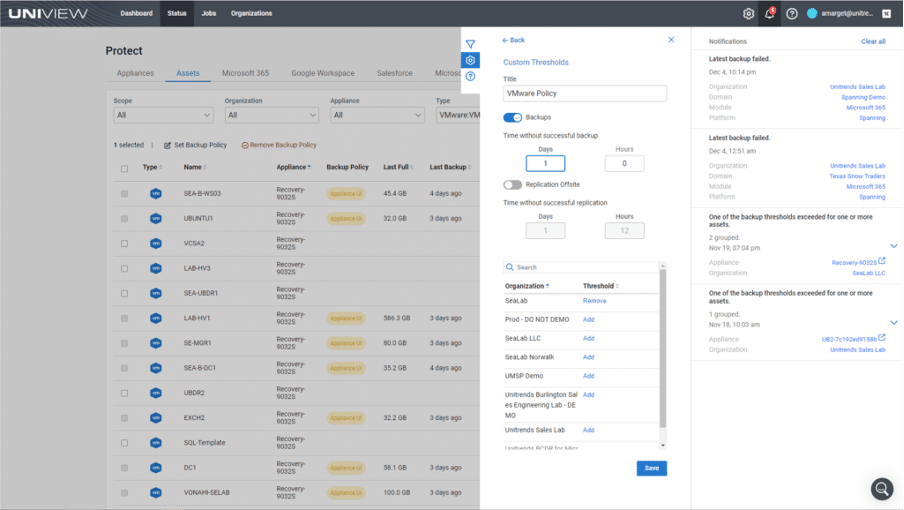Click VM icon for EXCH2 row
The height and width of the screenshot is (510, 904).
pos(156,418)
